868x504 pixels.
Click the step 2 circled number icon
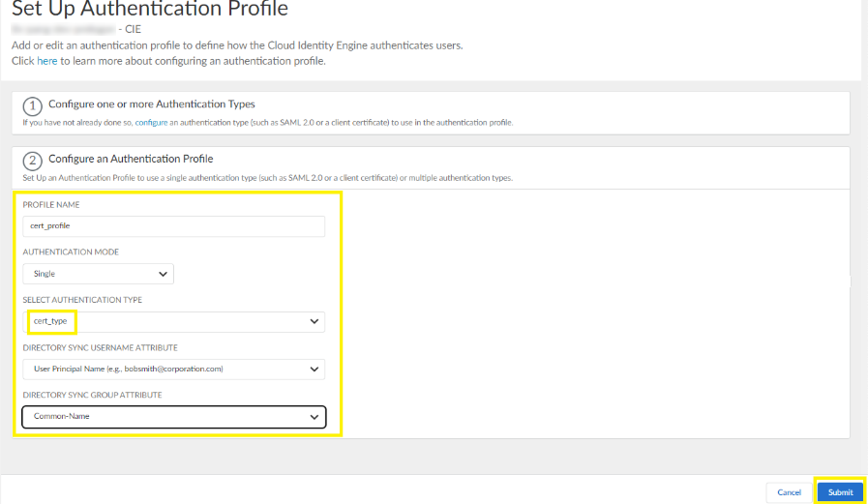[33, 162]
